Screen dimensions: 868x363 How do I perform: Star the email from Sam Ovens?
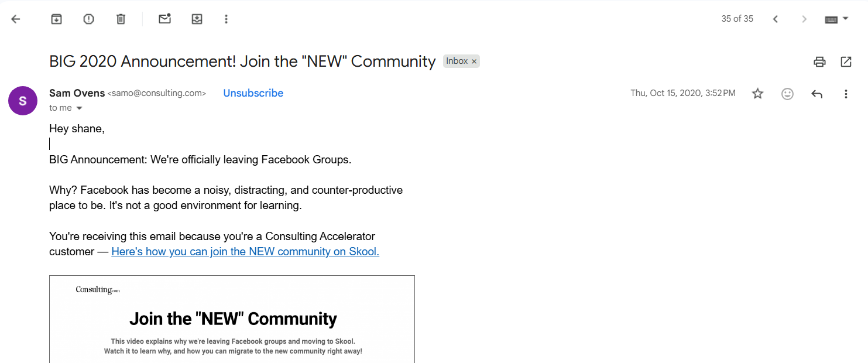point(758,94)
